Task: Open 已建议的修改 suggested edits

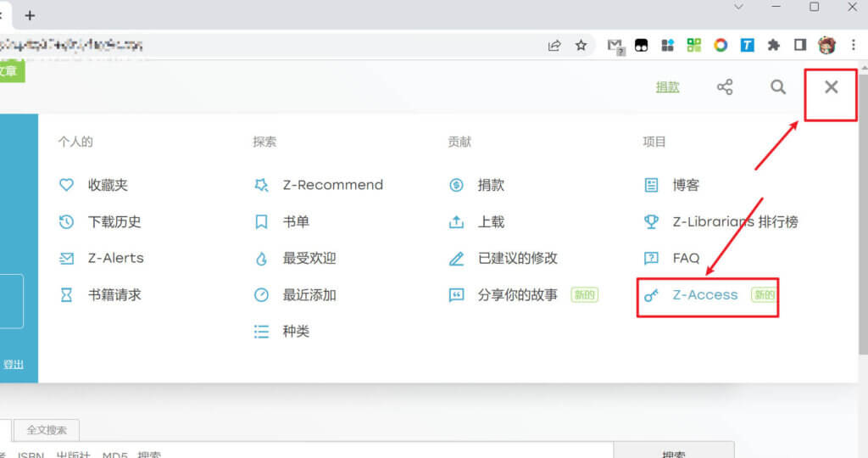Action: point(517,258)
